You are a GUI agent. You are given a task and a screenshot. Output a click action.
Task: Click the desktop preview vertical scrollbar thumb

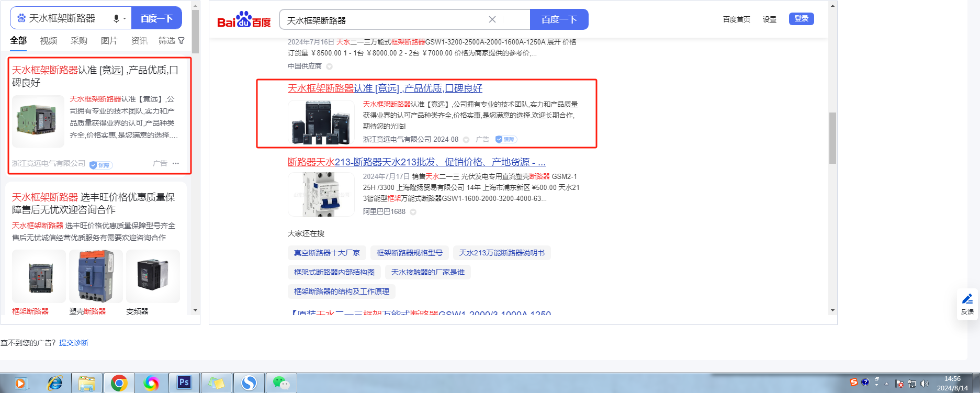(832, 138)
